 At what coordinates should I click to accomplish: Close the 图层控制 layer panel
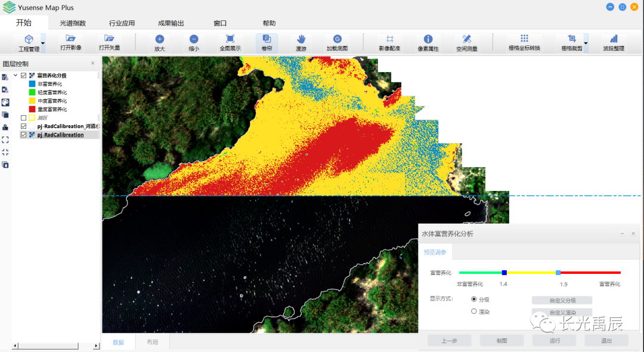point(92,63)
